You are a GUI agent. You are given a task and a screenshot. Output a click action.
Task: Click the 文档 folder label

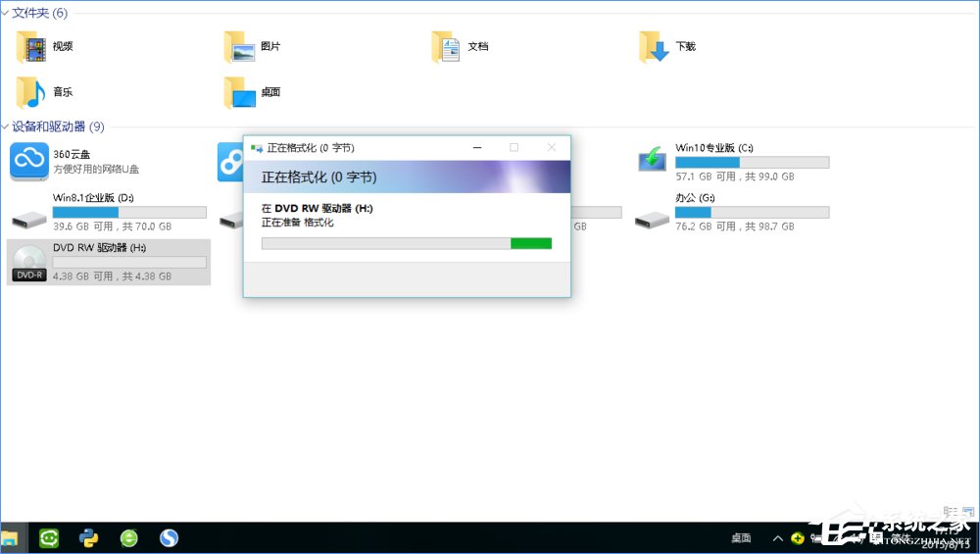click(478, 46)
